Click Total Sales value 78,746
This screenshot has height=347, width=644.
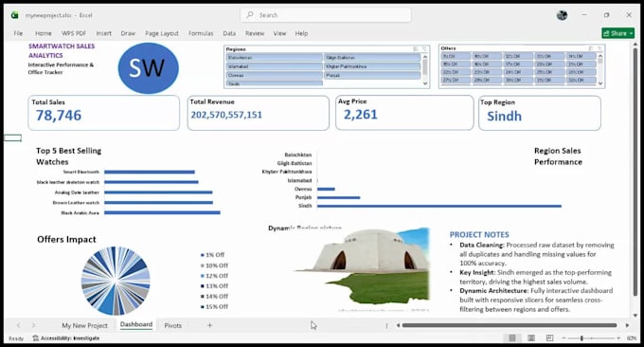click(59, 116)
